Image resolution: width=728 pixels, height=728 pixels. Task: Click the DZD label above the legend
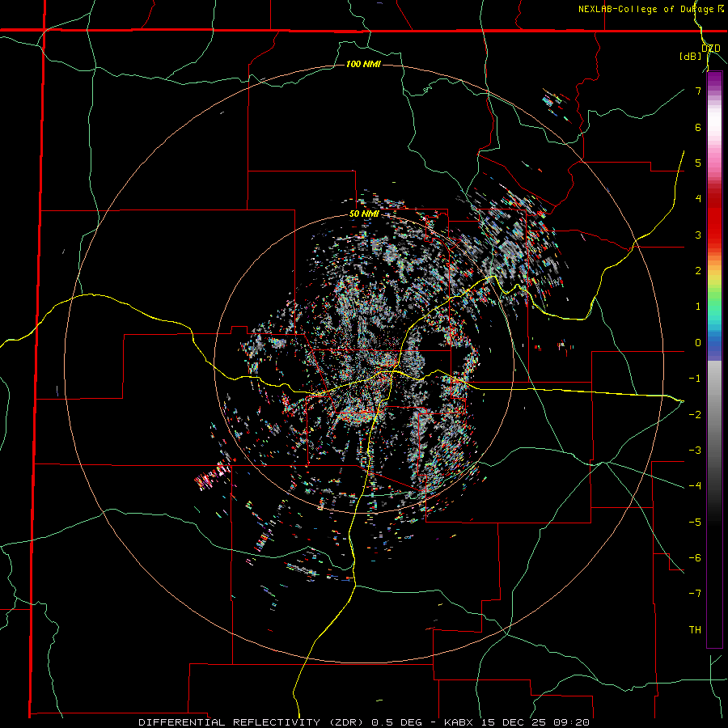(711, 49)
